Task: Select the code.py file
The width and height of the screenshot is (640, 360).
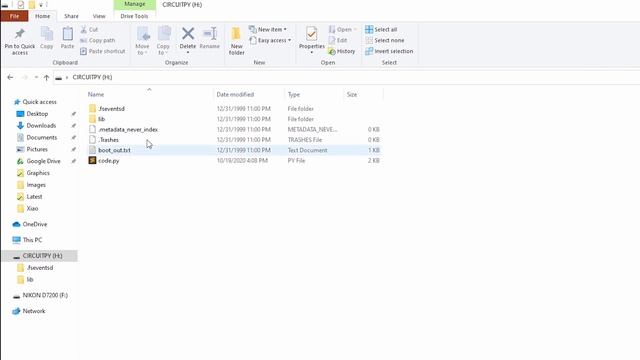Action: click(x=109, y=161)
